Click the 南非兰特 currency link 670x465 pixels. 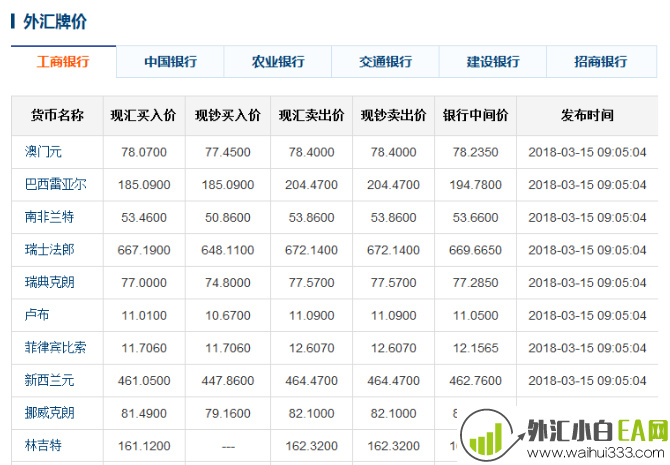coord(49,217)
